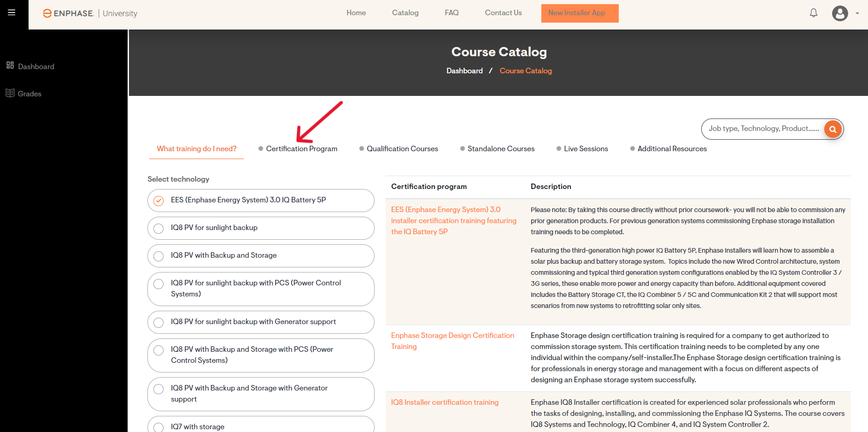868x432 pixels.
Task: Toggle the hamburger sidebar menu
Action: (x=12, y=12)
